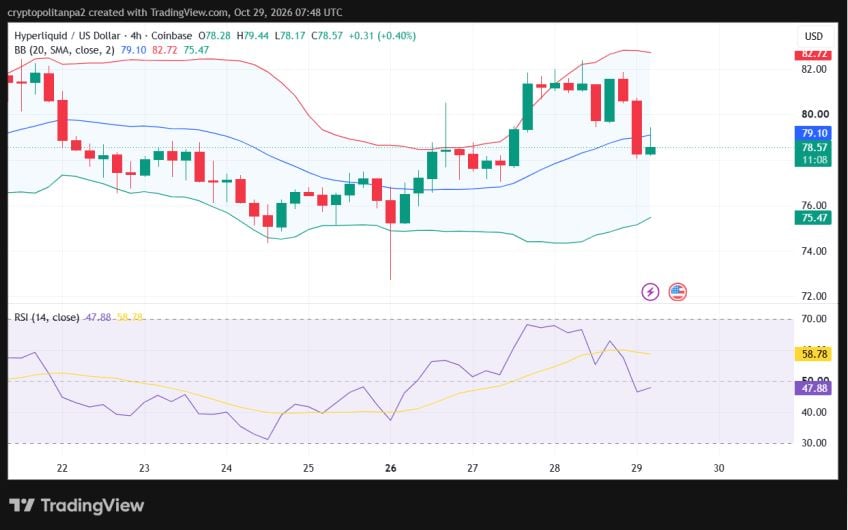Click the C78.57 close value in header
Screen dimensions: 848x530
[x=327, y=36]
